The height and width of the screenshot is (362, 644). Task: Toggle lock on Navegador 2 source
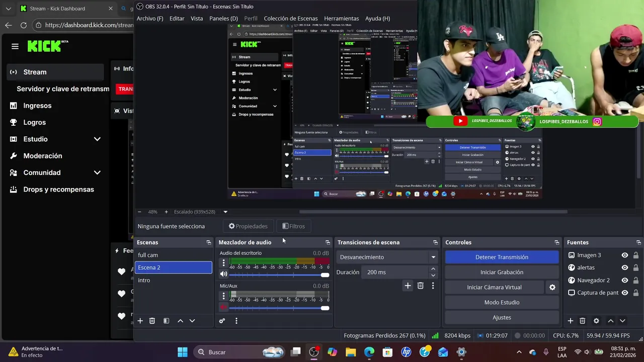click(636, 280)
